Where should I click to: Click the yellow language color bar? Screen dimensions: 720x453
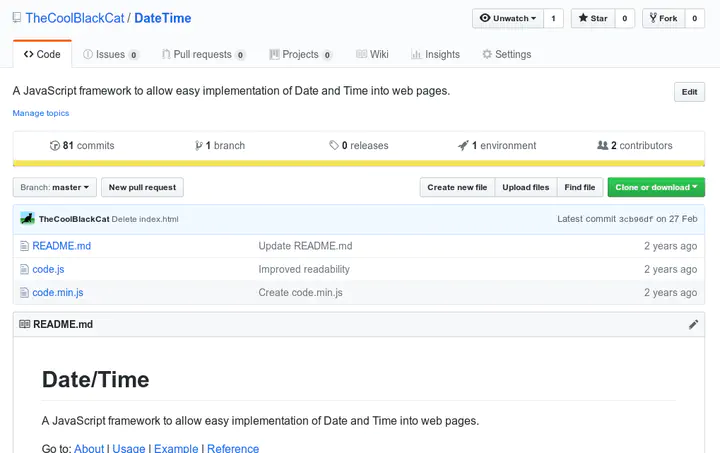[x=359, y=164]
